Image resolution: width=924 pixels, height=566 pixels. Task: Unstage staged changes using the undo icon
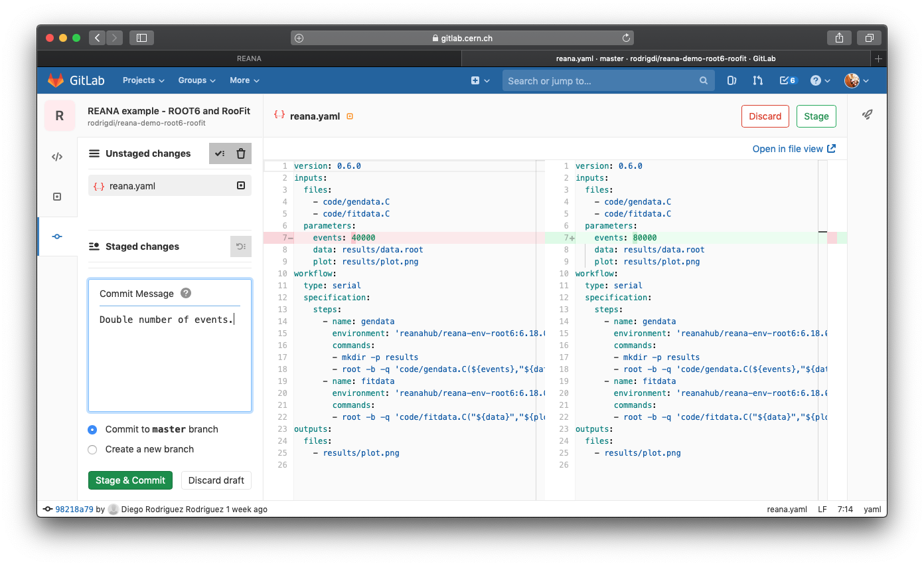[240, 246]
